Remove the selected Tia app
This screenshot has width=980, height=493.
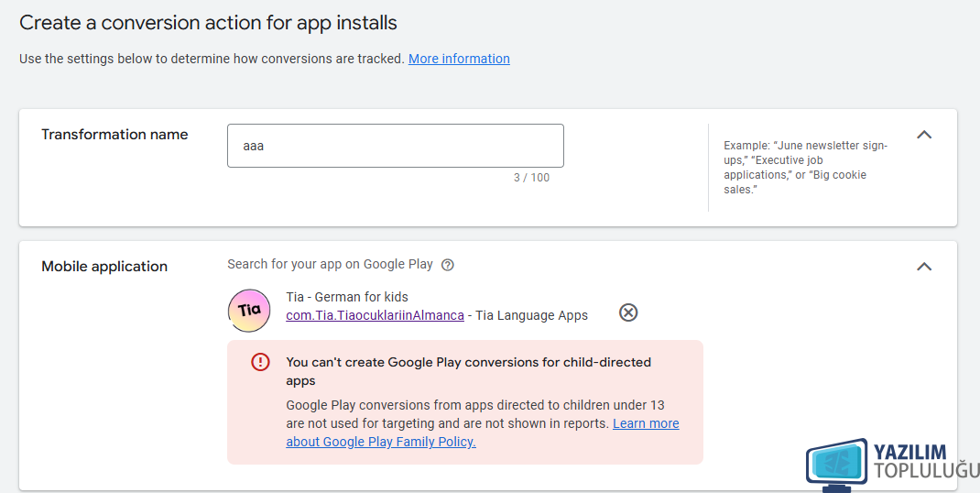[x=628, y=312]
